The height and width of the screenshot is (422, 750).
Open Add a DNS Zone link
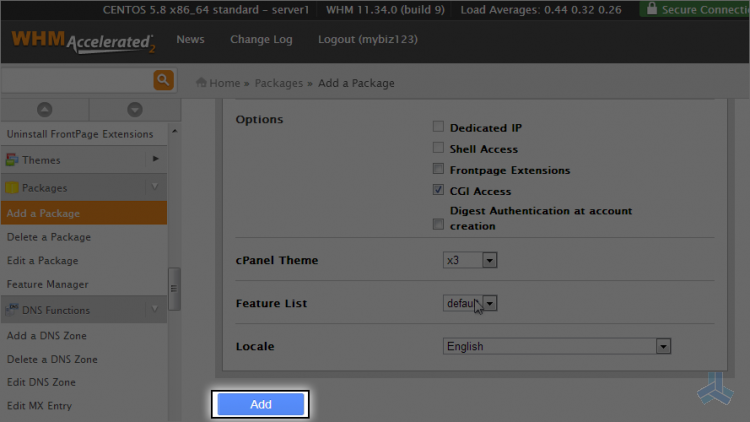point(46,335)
